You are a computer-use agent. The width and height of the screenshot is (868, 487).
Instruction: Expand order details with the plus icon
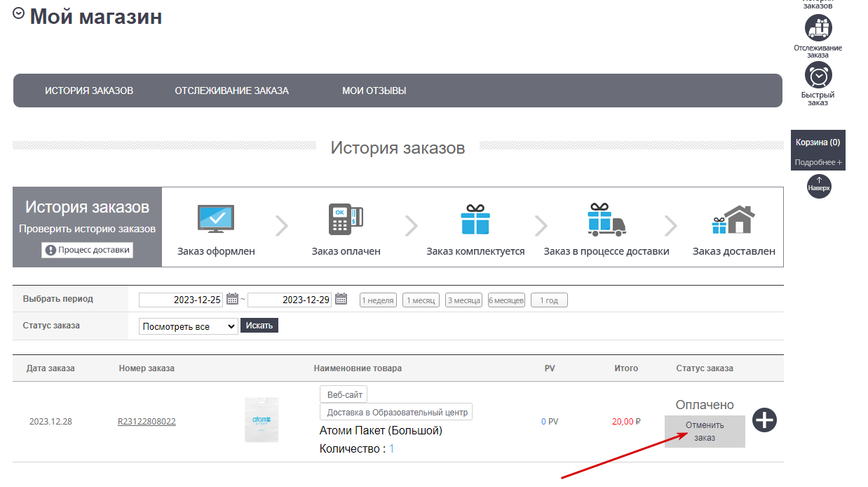coord(765,420)
